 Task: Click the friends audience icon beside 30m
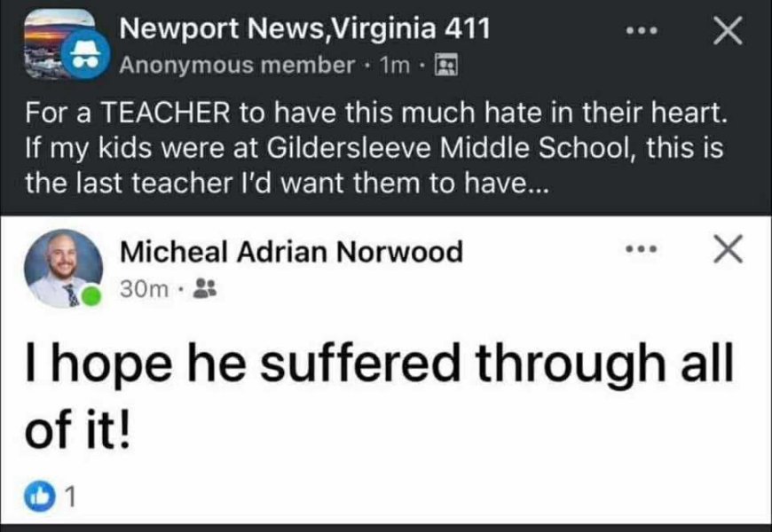[x=205, y=289]
